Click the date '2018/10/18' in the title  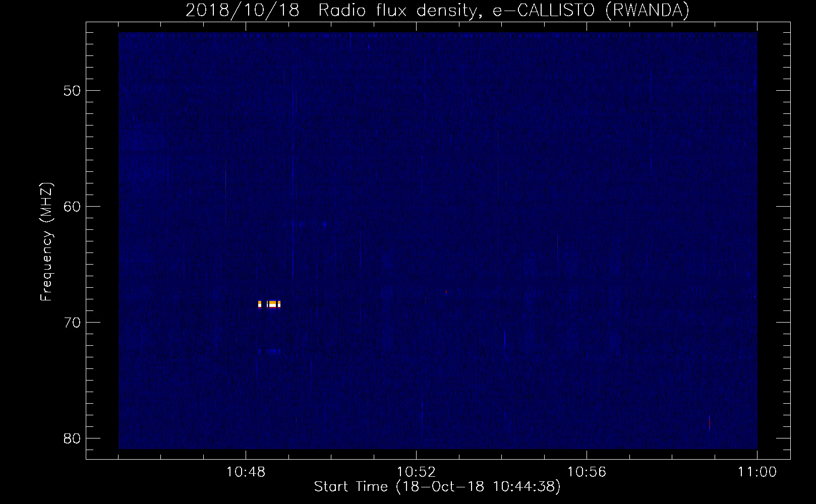click(243, 11)
